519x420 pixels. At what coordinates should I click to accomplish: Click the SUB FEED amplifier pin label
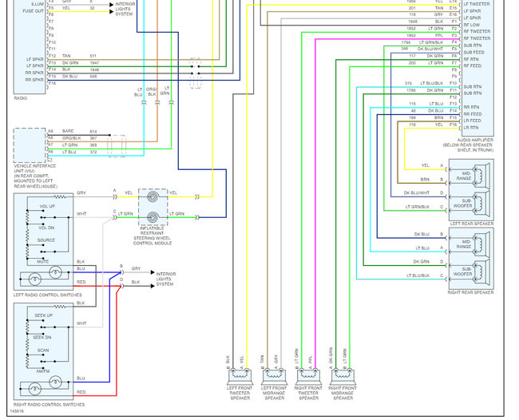click(473, 52)
